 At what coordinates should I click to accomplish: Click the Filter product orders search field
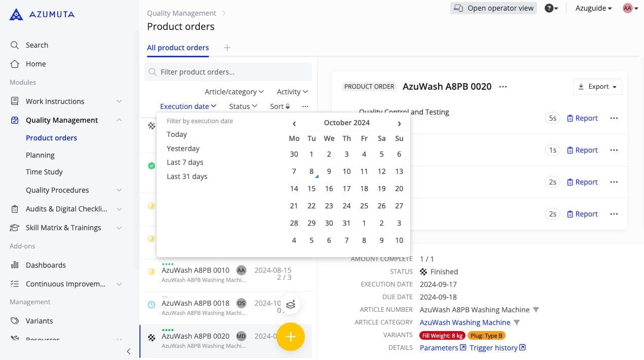[x=228, y=71]
